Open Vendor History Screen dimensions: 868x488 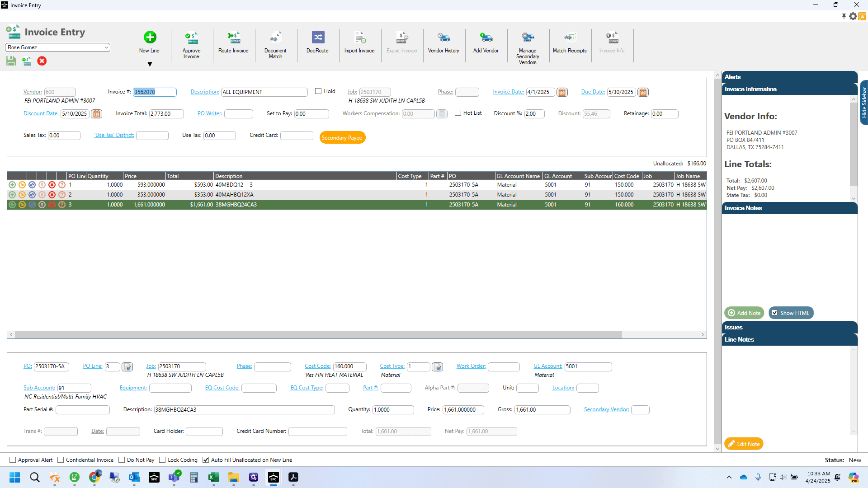[x=443, y=37]
